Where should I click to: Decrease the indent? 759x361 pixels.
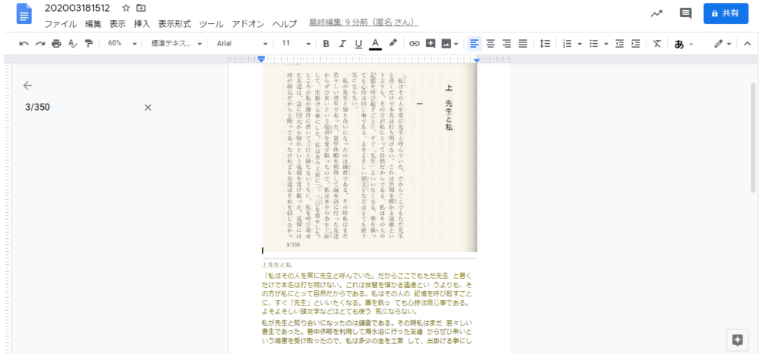point(620,44)
